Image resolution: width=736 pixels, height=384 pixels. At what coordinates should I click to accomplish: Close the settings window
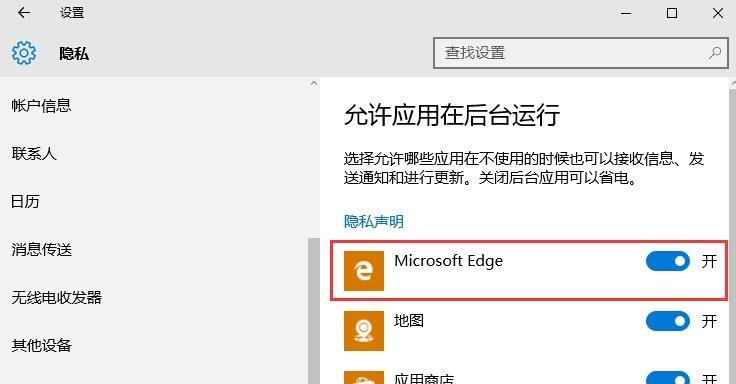click(x=718, y=13)
